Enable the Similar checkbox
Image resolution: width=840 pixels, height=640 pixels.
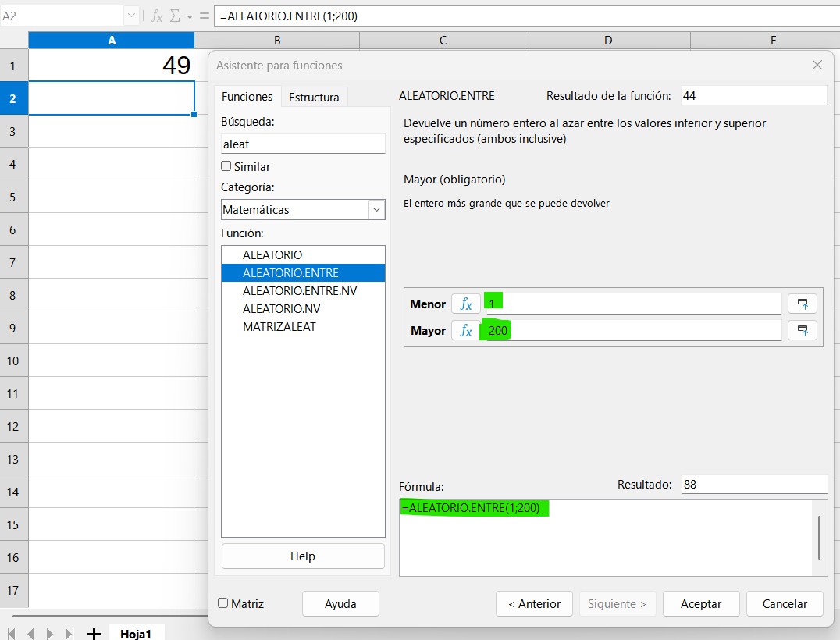click(226, 166)
